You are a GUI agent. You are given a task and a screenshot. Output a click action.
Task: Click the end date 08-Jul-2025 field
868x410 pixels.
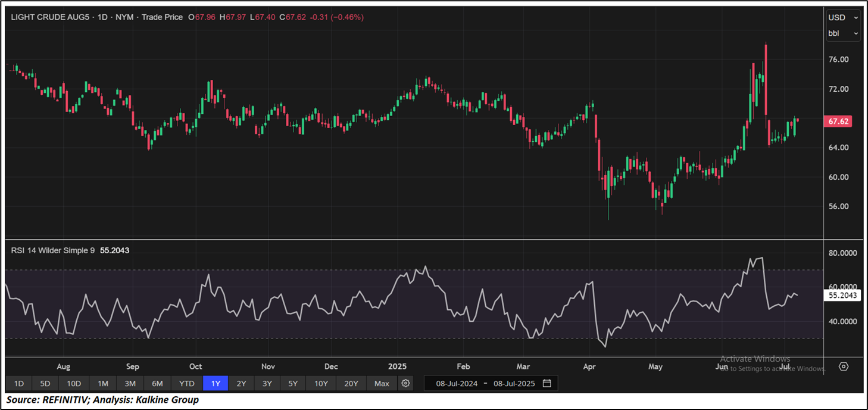[x=514, y=383]
